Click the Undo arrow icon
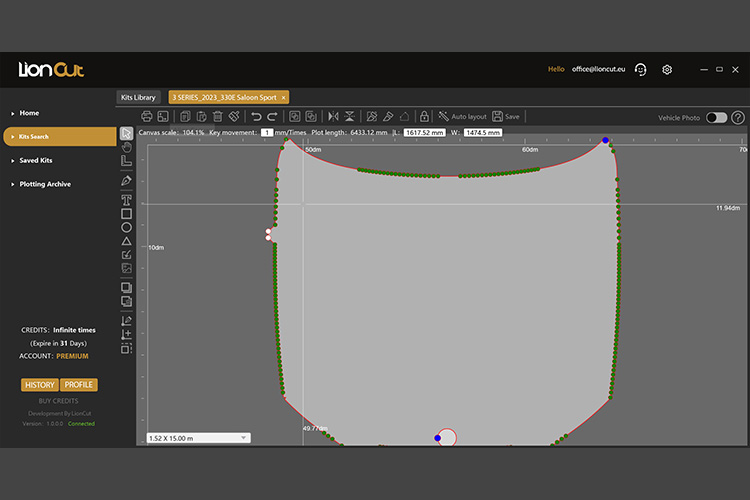This screenshot has height=500, width=750. 256,117
